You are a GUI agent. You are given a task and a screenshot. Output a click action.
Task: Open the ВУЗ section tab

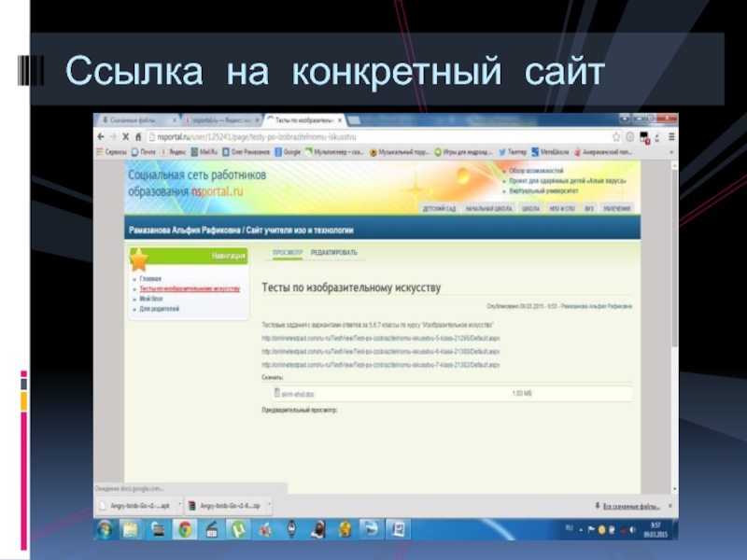(589, 208)
